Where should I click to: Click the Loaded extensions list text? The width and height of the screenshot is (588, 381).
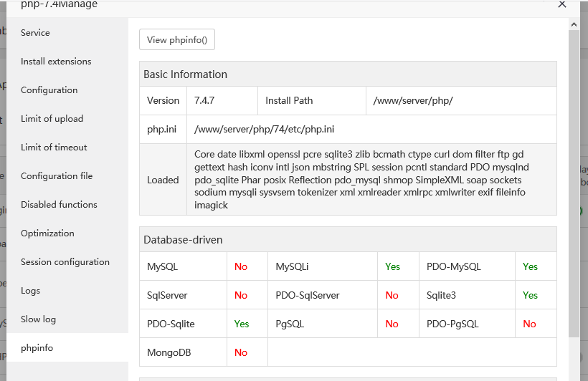pyautogui.click(x=359, y=180)
